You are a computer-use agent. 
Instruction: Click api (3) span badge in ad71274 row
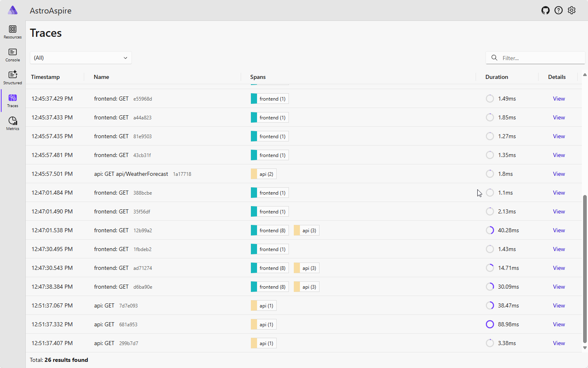click(x=306, y=268)
